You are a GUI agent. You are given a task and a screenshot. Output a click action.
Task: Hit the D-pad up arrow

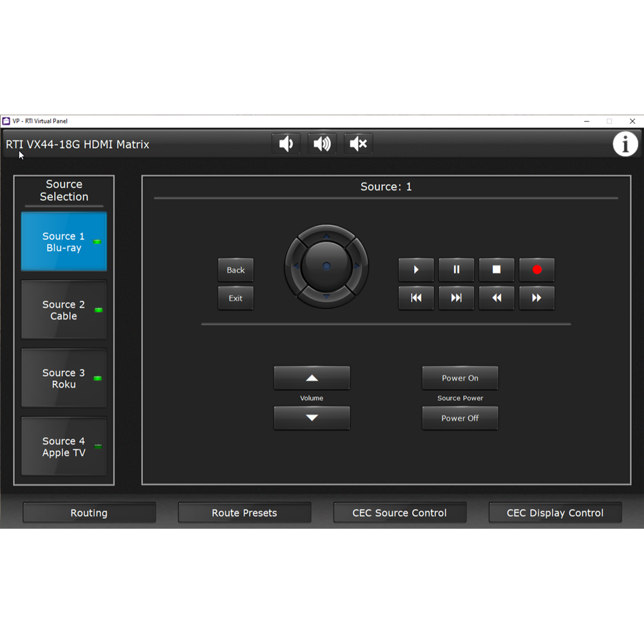point(326,235)
